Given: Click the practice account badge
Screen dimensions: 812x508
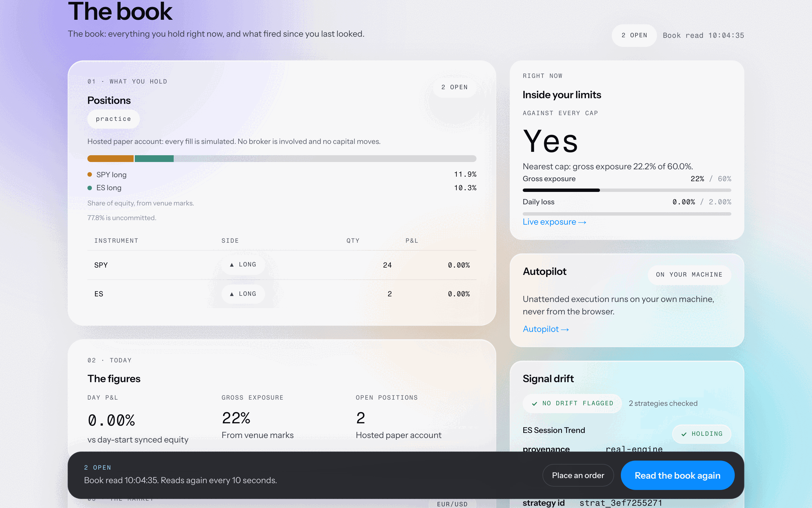Looking at the screenshot, I should click(x=113, y=119).
